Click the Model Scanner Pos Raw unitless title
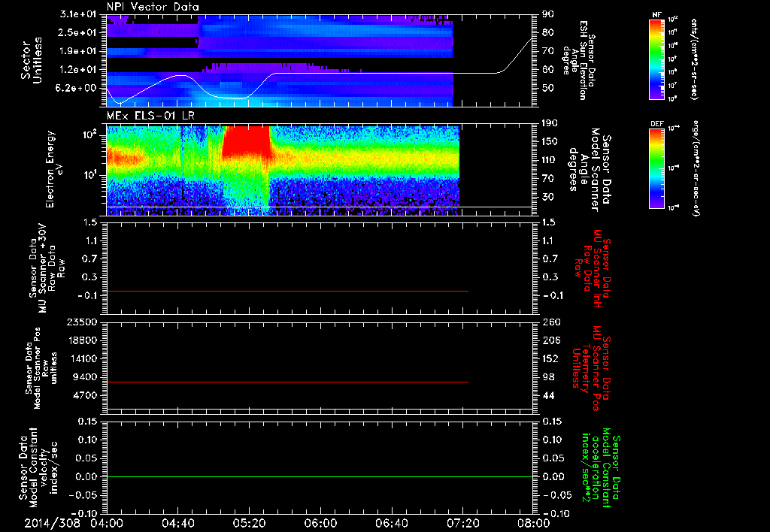 click(x=41, y=368)
